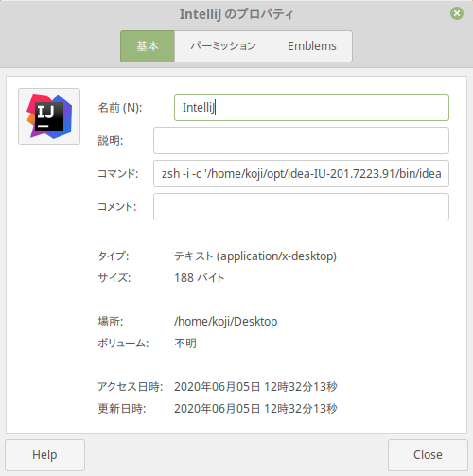Click the ボリューム: label
473x476 pixels.
[x=123, y=344]
